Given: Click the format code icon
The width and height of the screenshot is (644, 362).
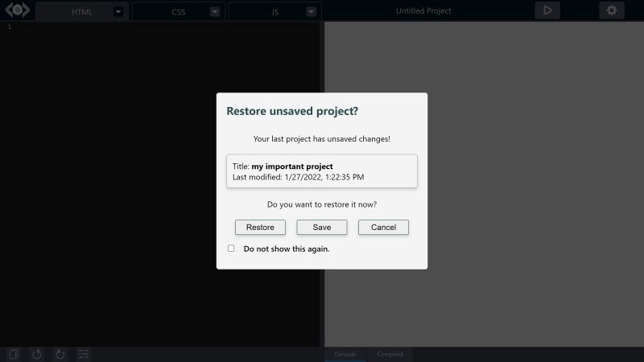Looking at the screenshot, I should click(x=84, y=354).
